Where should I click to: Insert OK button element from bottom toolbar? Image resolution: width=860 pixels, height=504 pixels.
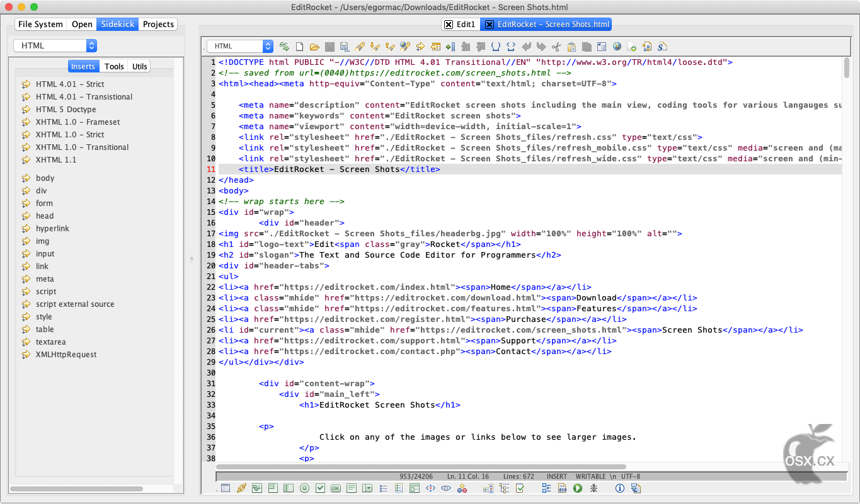[336, 488]
